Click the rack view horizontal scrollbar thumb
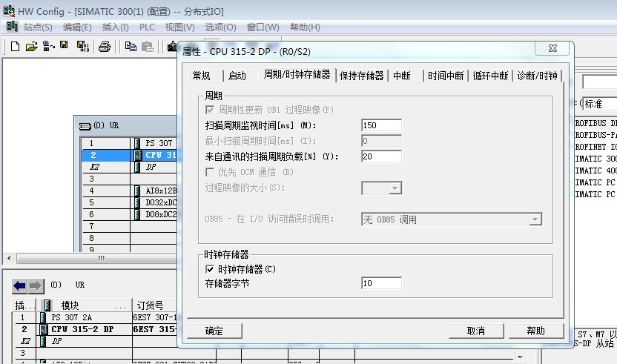617x364 pixels. [x=99, y=259]
